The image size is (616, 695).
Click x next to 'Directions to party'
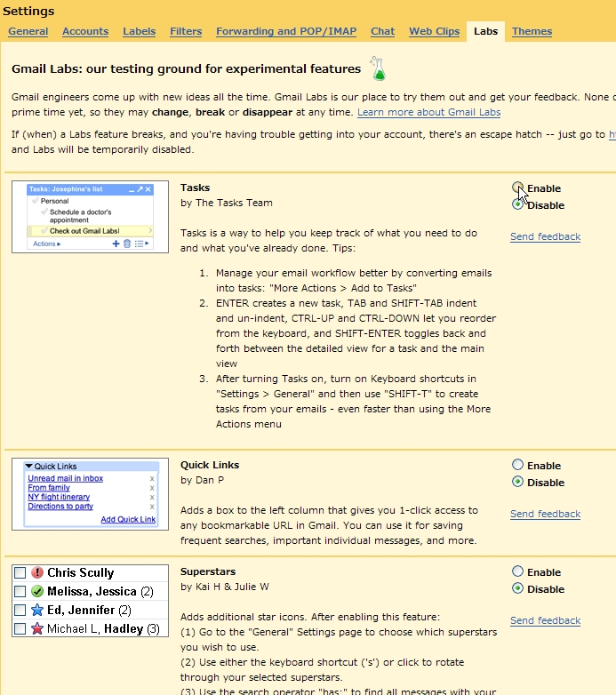click(152, 507)
